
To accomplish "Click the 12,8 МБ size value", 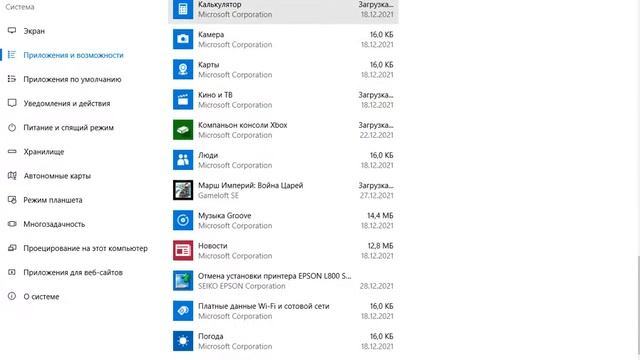I will click(x=380, y=246).
